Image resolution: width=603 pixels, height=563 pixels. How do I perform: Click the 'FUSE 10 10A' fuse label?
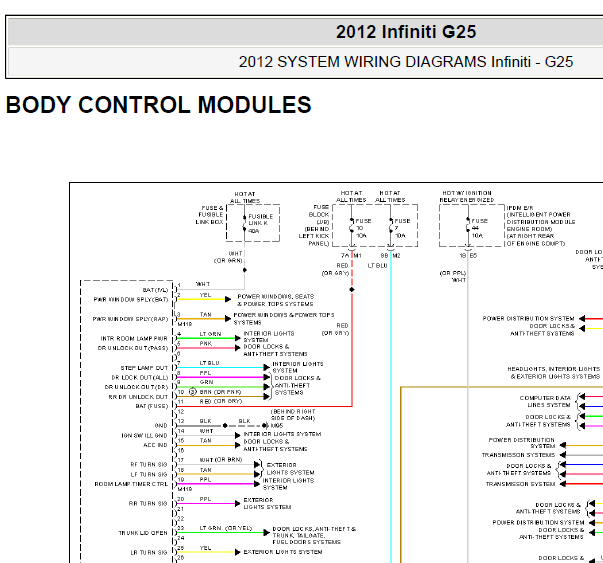pyautogui.click(x=363, y=228)
